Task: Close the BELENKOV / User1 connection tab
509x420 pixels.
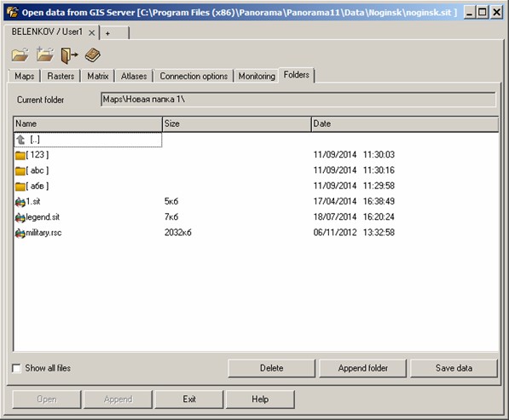Action: coord(92,32)
